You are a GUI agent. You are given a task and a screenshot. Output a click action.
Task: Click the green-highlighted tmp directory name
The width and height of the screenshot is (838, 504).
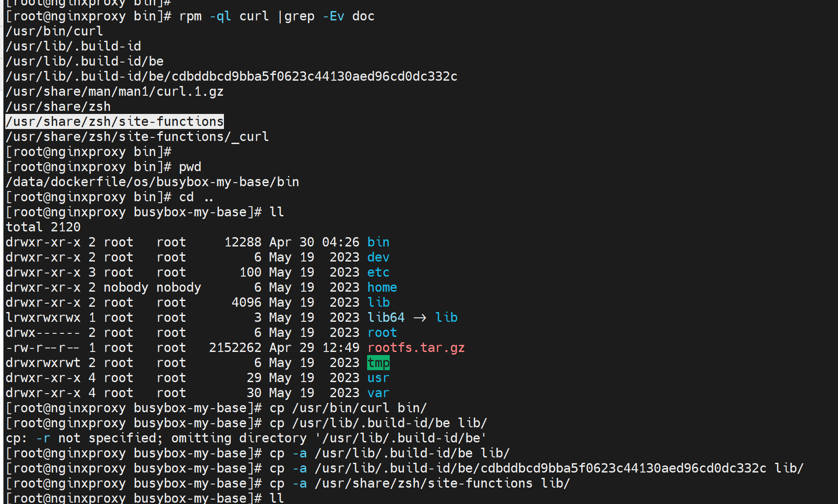[378, 363]
